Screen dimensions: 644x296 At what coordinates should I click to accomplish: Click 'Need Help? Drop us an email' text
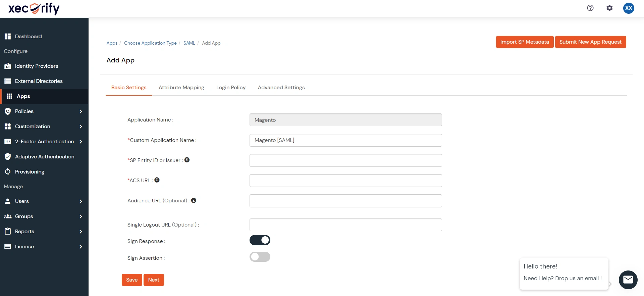click(x=562, y=278)
